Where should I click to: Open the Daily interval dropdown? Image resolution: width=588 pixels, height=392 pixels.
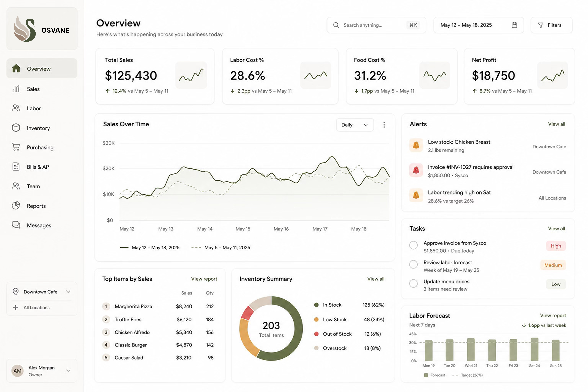pyautogui.click(x=355, y=125)
